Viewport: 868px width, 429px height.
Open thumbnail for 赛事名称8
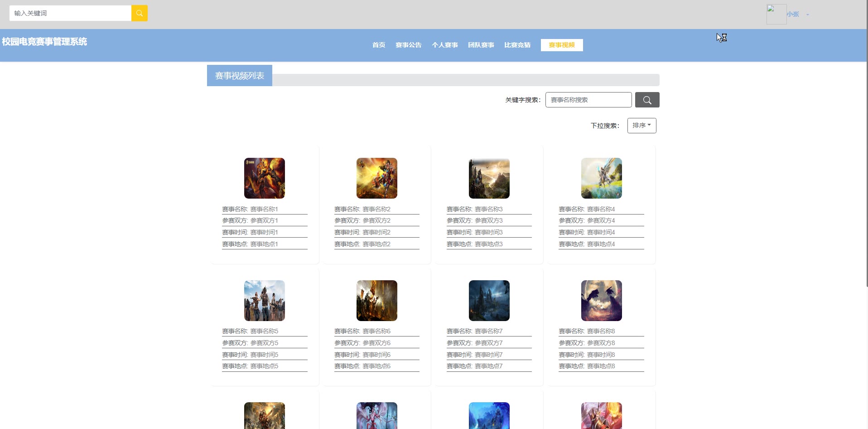click(x=602, y=301)
